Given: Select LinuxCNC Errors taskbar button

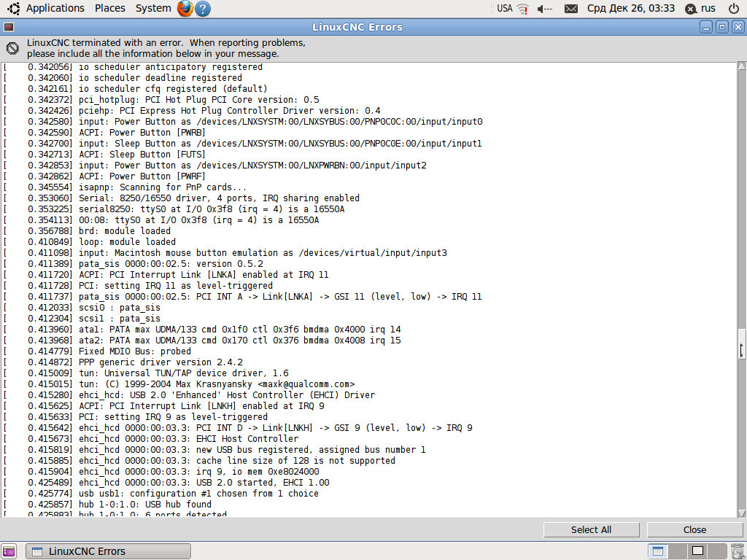Looking at the screenshot, I should (108, 551).
